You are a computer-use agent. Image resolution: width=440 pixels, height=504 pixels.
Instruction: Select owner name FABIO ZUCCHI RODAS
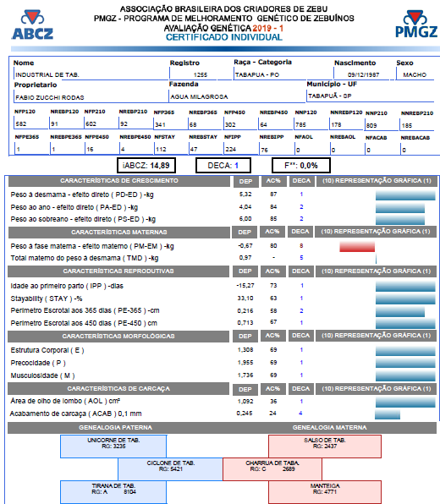(50, 97)
